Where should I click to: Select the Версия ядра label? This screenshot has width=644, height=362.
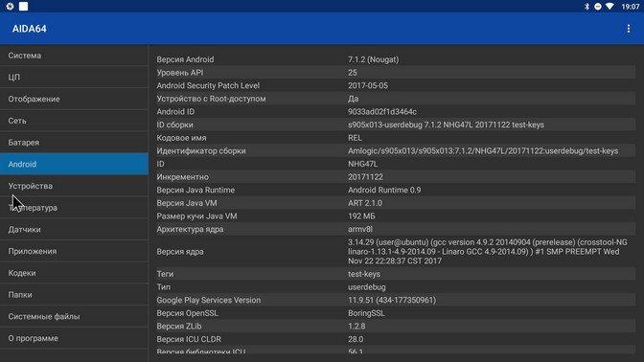[180, 252]
